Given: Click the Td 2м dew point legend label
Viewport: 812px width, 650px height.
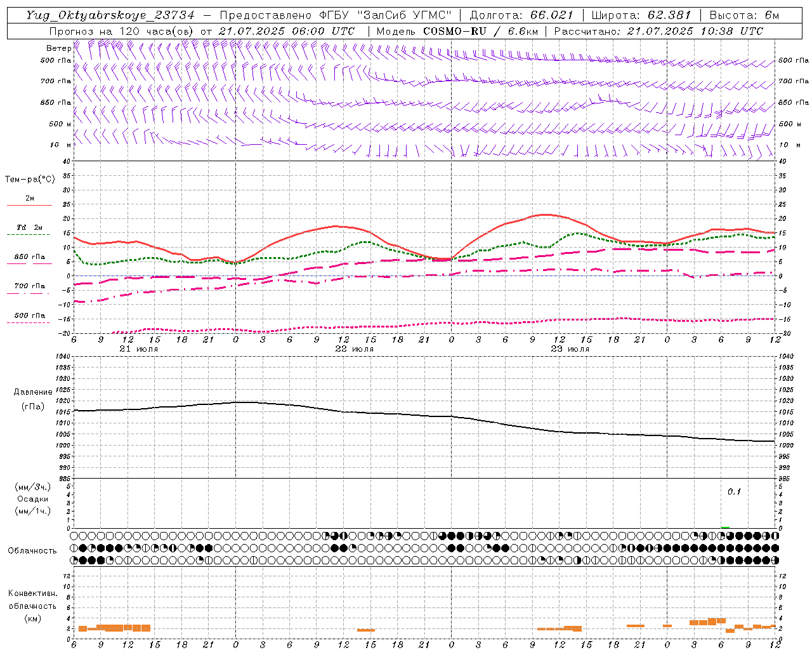Looking at the screenshot, I should click(29, 227).
